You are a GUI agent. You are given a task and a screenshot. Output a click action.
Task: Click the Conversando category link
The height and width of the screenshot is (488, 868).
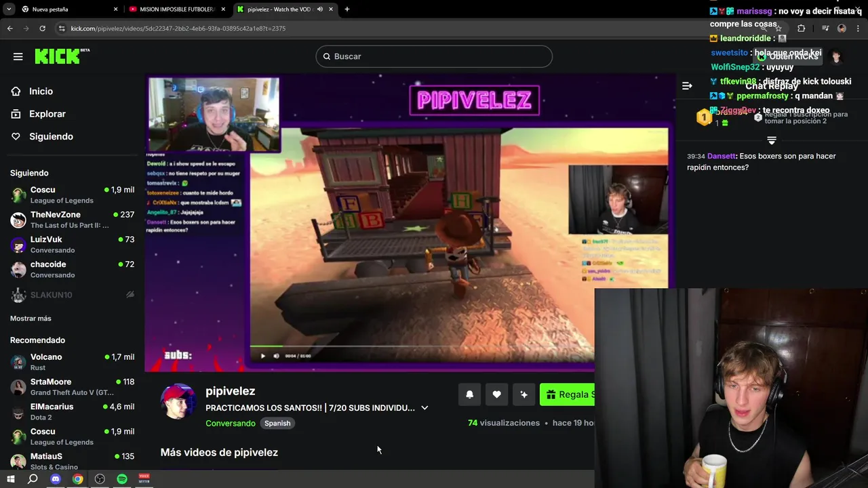(231, 423)
